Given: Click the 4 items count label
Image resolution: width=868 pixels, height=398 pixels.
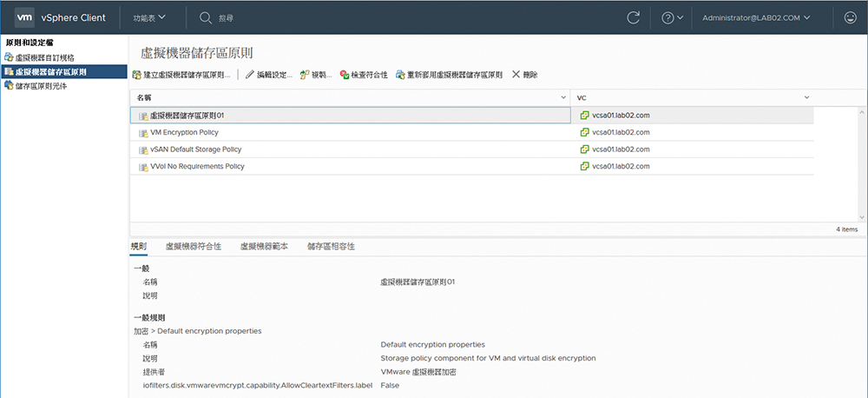Looking at the screenshot, I should coord(847,229).
